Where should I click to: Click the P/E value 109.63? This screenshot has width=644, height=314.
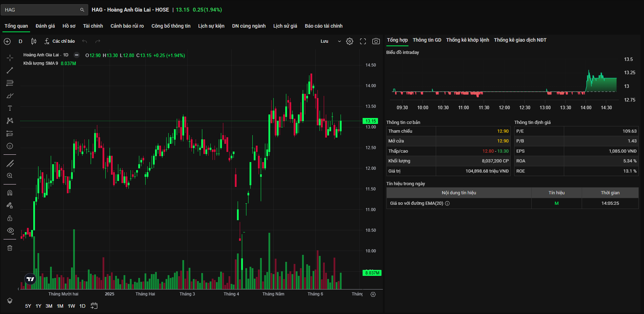click(x=629, y=131)
